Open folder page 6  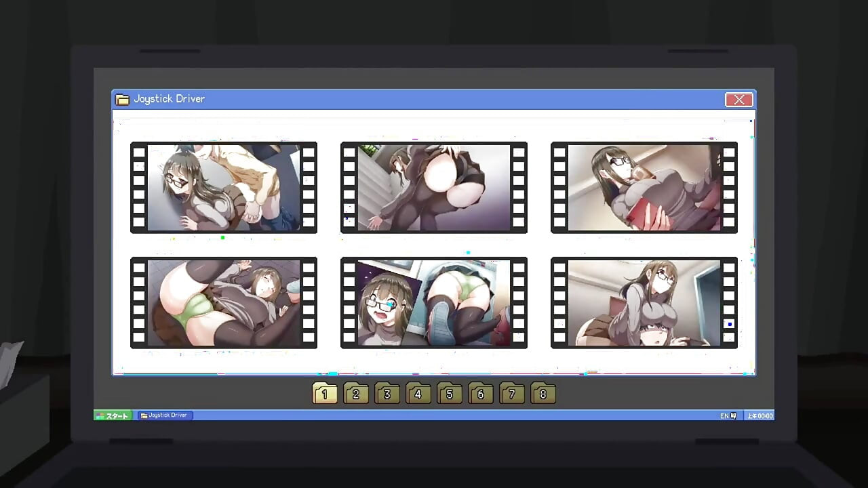click(x=480, y=393)
